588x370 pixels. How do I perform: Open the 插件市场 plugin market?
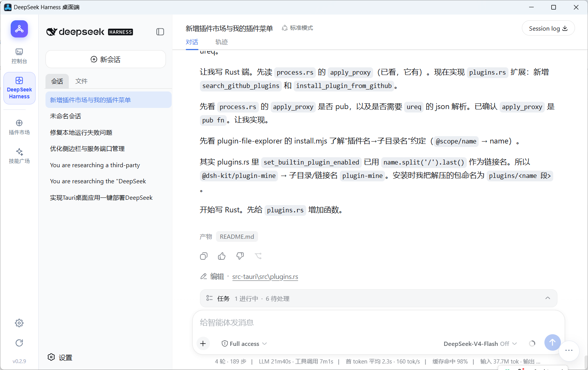[x=19, y=127]
